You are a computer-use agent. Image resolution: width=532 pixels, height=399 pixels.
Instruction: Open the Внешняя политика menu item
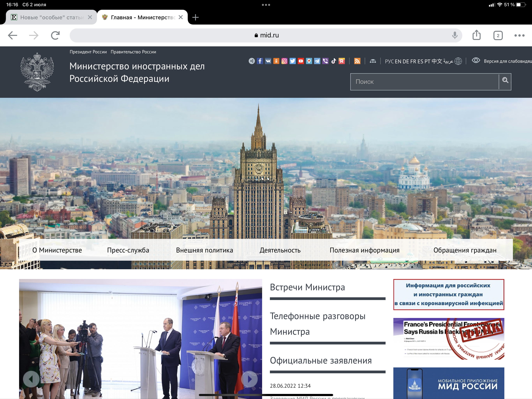click(x=204, y=250)
